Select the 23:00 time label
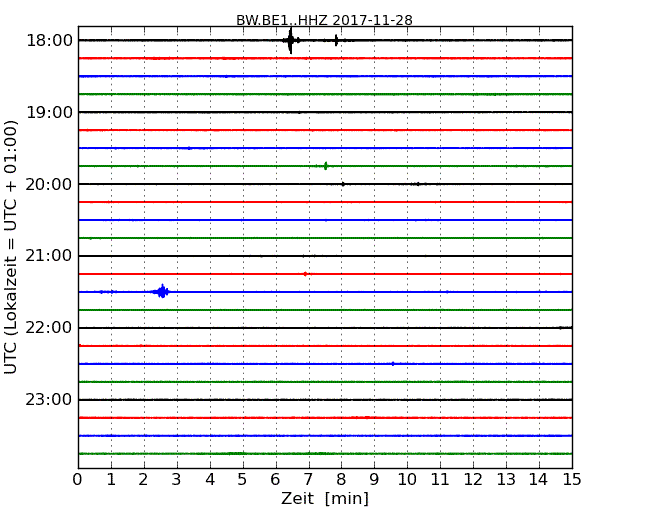The height and width of the screenshot is (520, 650). tap(49, 400)
